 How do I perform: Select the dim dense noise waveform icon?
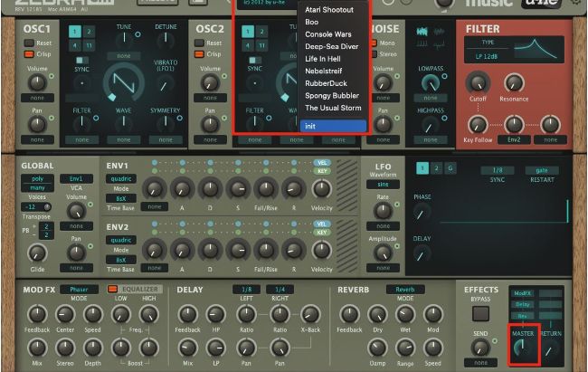coord(439,32)
